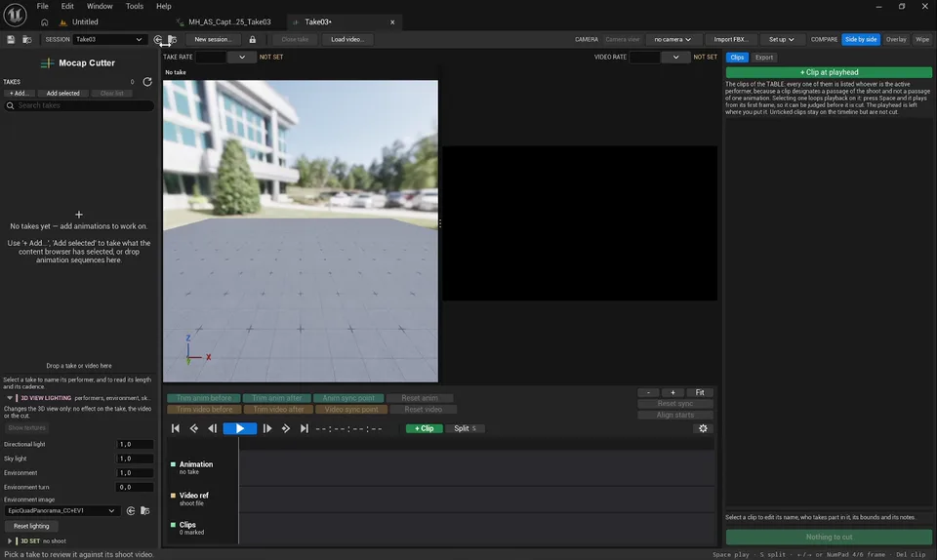This screenshot has height=560, width=937.
Task: Collapse the 3D View Lighting section
Action: coord(10,398)
